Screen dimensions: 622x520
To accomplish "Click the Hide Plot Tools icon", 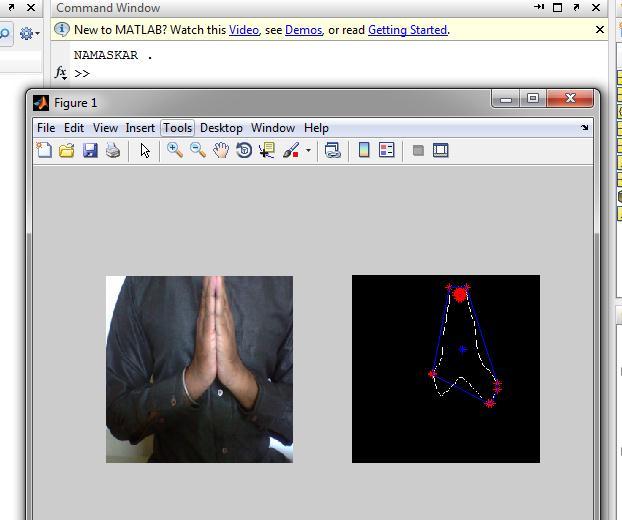I will (418, 151).
